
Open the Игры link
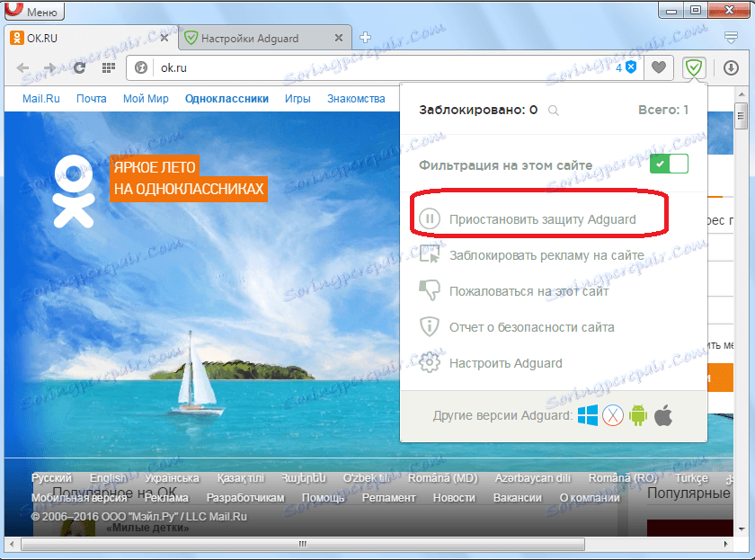(x=298, y=99)
